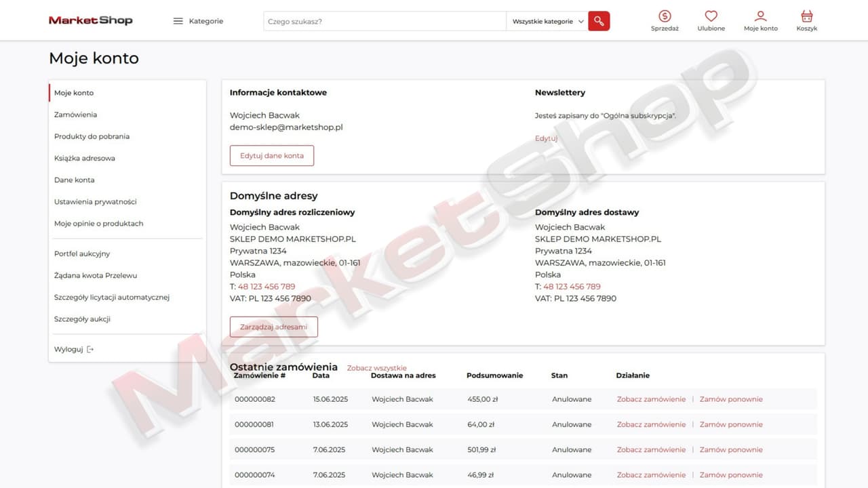
Task: Click the newsletter Edytuj link
Action: click(x=546, y=138)
